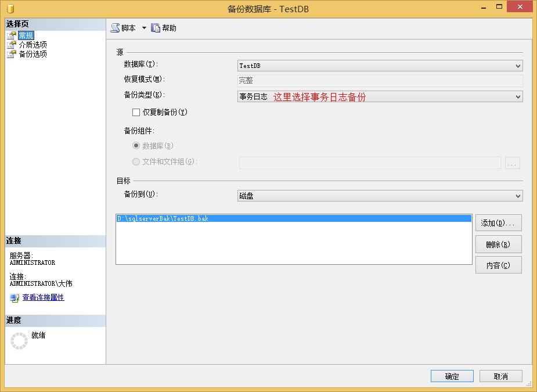
Task: Click the icon beside 介质选项
Action: [x=12, y=45]
